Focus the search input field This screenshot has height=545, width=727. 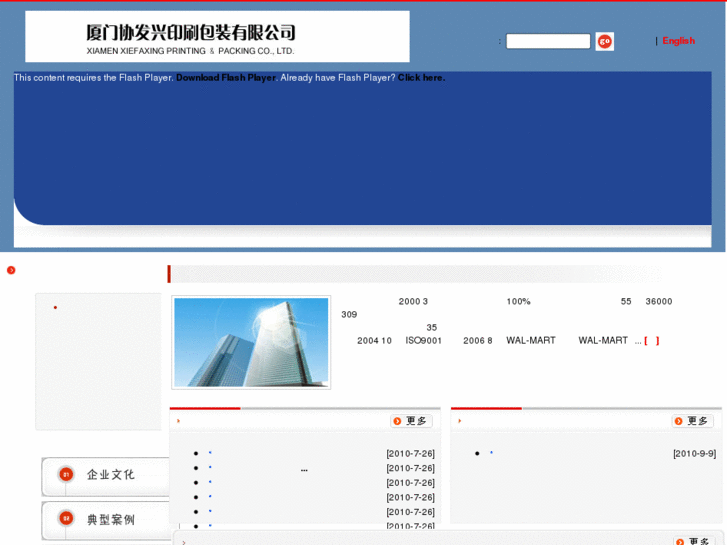click(548, 41)
